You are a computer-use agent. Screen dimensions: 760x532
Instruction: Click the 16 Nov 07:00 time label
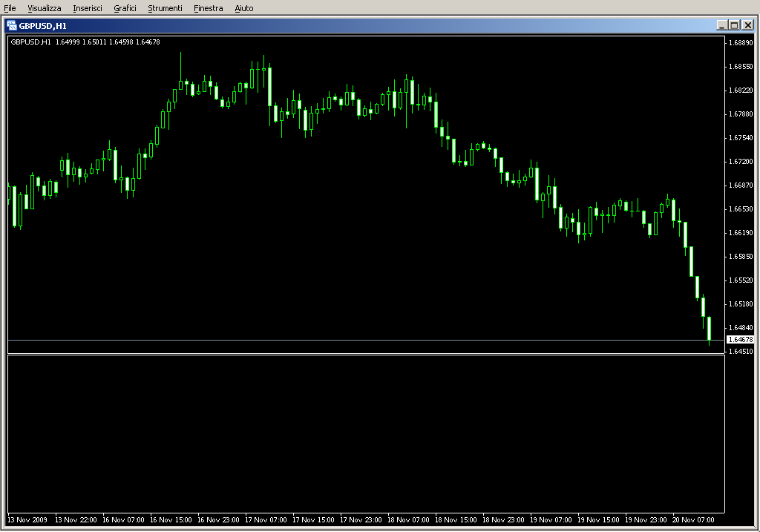123,520
